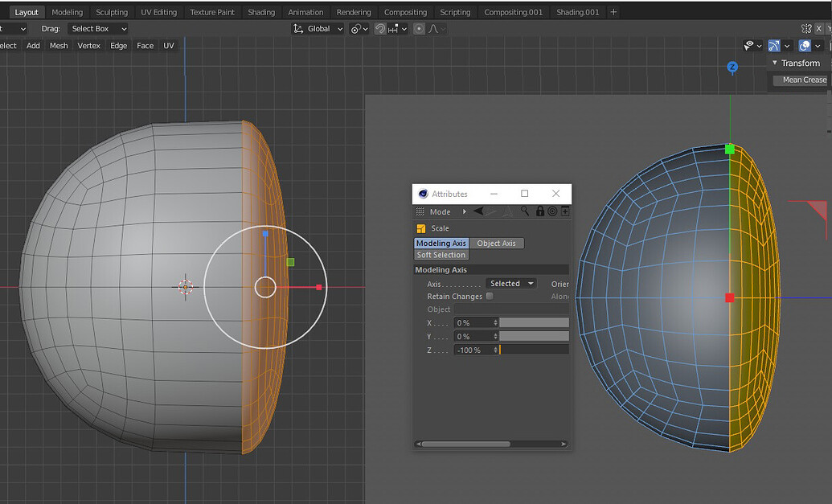Click the mesh symmetry butterfly icon

coord(806,29)
